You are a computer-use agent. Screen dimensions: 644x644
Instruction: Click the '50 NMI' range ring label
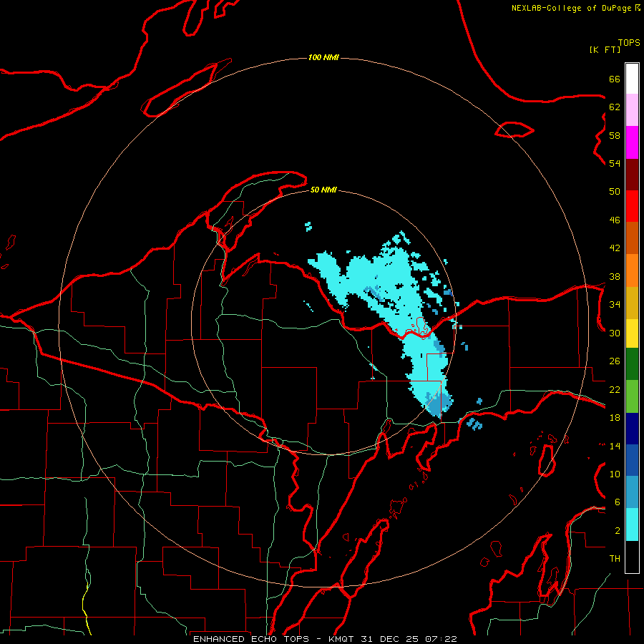coord(323,190)
